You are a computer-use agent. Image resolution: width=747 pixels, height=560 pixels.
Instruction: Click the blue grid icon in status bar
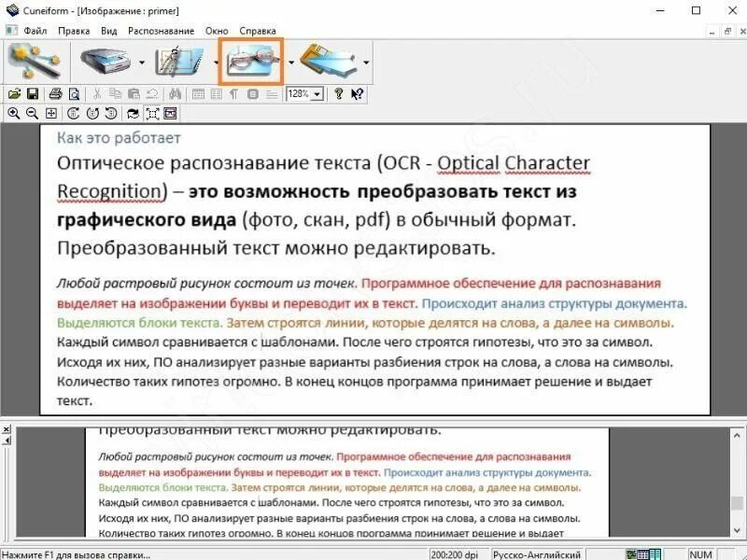pos(643,554)
